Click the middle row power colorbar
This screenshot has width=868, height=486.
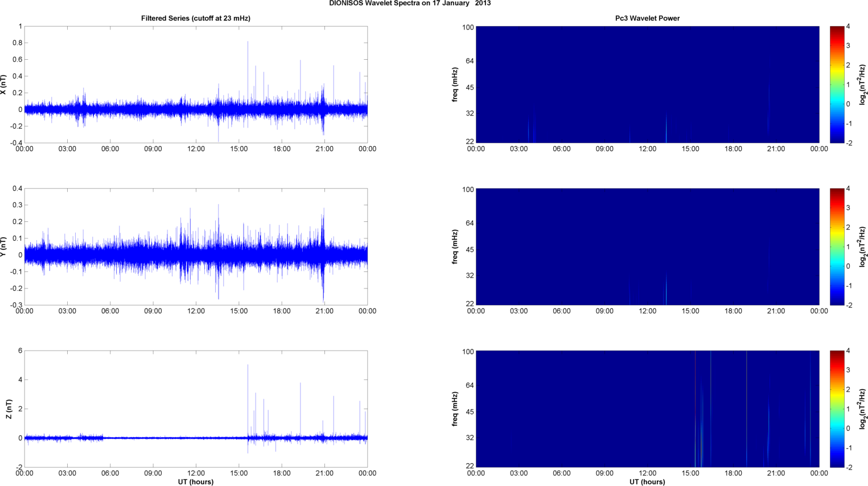(837, 246)
